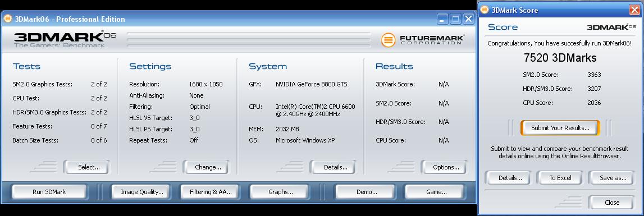Click the MEM value 2032 MB

[287, 129]
